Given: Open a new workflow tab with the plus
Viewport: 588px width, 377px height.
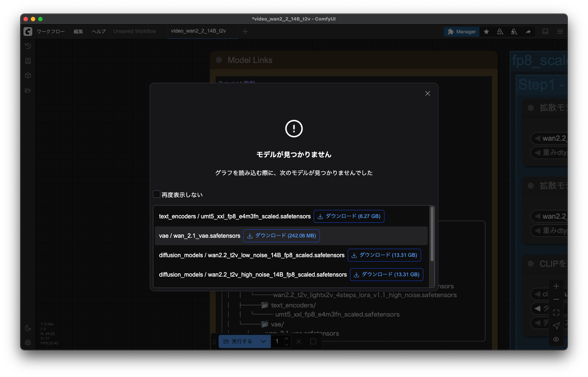Looking at the screenshot, I should pos(245,32).
